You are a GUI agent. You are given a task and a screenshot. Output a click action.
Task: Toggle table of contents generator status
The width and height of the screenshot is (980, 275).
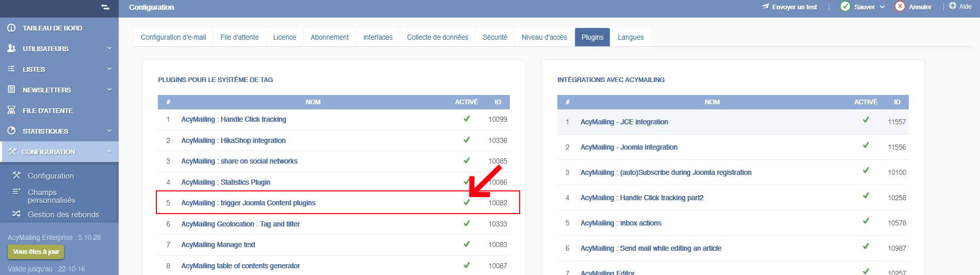pyautogui.click(x=467, y=265)
